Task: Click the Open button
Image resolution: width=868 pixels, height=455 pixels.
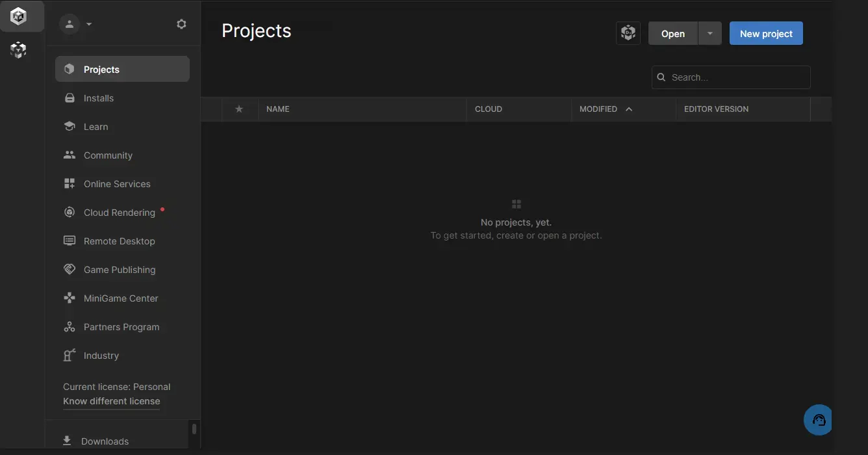Action: click(673, 33)
